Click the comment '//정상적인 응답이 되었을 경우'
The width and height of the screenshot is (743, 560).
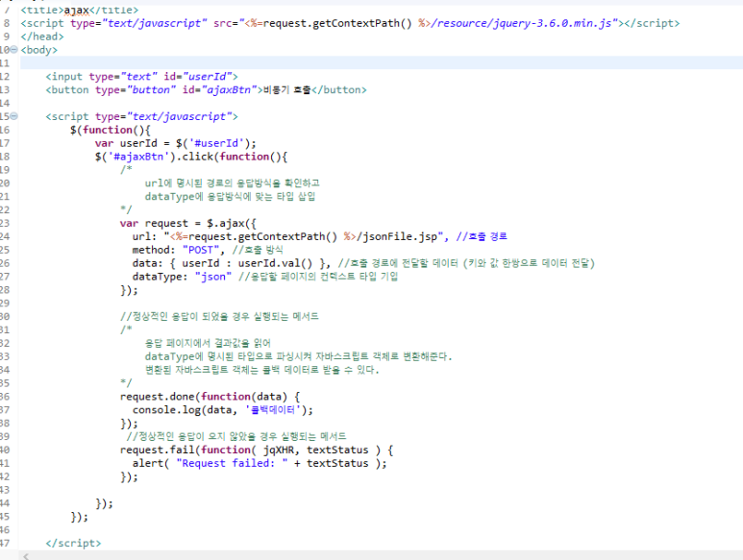[x=219, y=316]
